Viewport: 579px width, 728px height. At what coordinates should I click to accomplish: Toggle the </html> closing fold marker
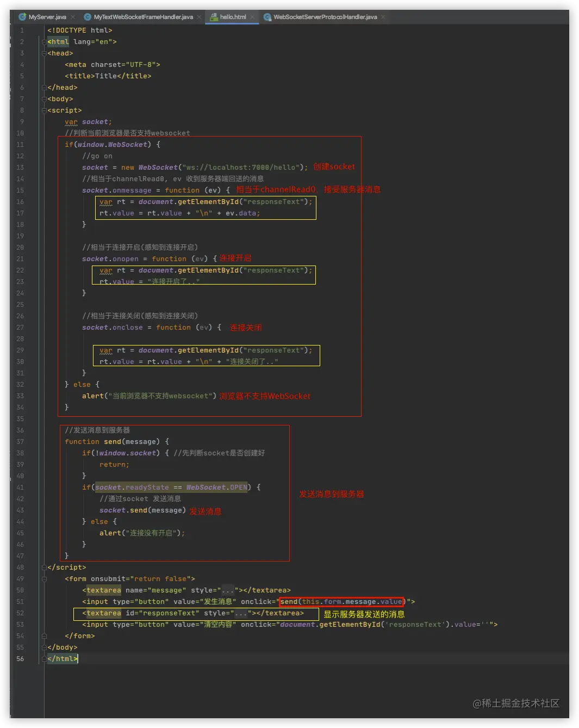coord(44,659)
